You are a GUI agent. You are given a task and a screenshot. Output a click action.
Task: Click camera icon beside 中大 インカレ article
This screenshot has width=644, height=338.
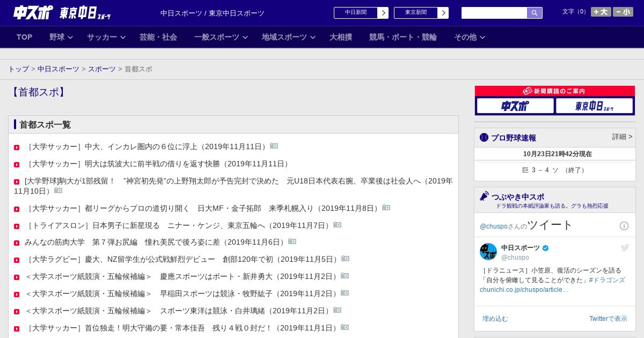click(274, 146)
